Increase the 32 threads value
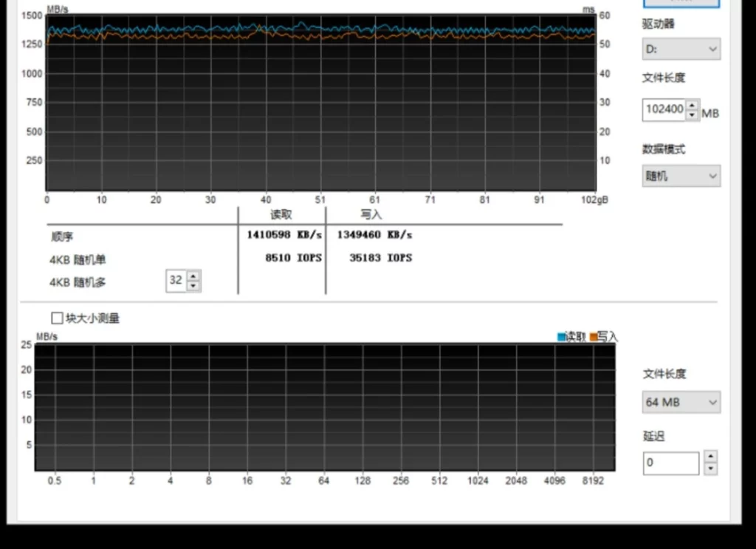Viewport: 756px width, 549px height. pos(193,276)
